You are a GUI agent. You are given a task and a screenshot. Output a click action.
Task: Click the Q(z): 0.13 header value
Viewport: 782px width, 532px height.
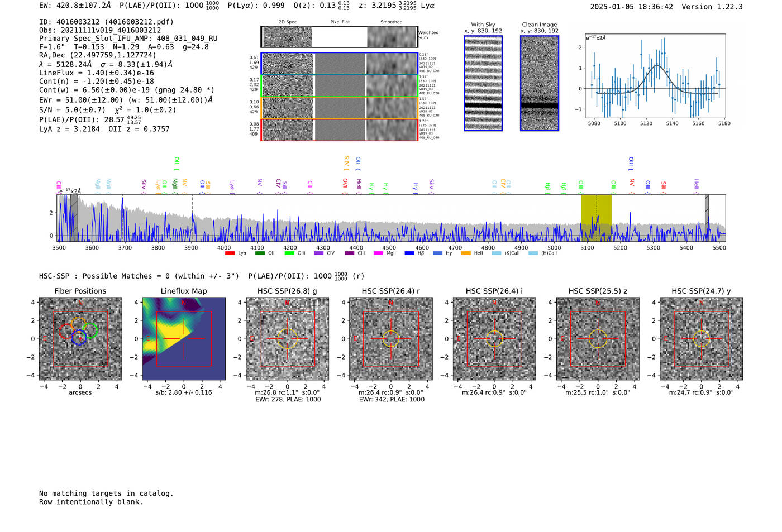[322, 6]
